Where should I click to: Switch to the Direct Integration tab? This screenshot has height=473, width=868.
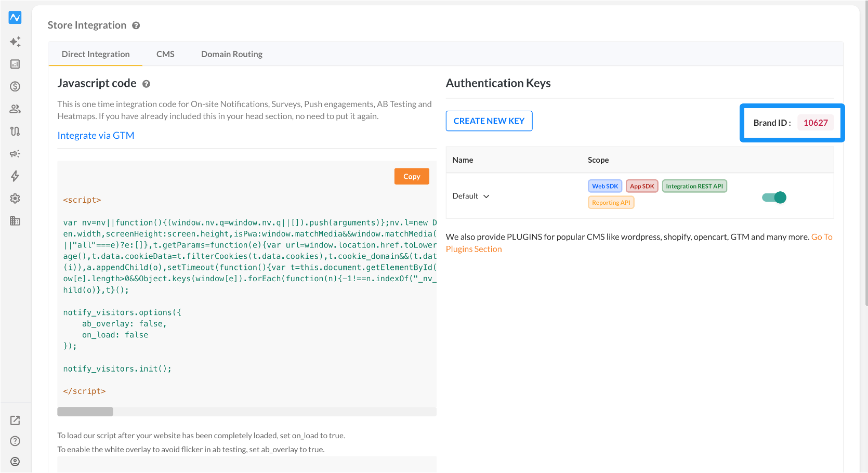pos(96,54)
